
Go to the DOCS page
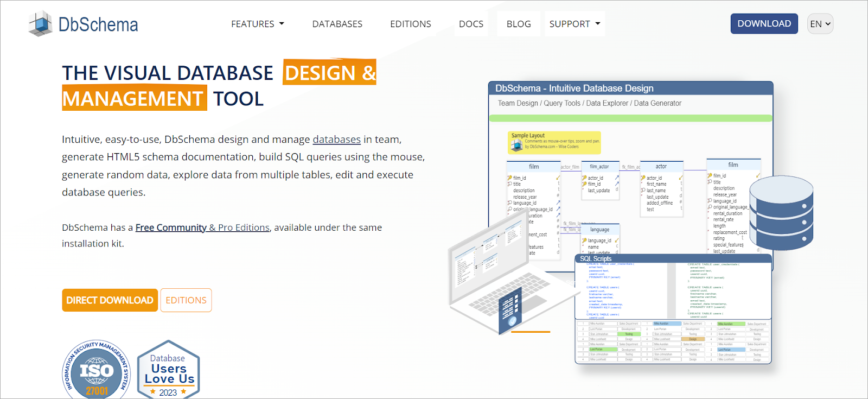pos(471,24)
